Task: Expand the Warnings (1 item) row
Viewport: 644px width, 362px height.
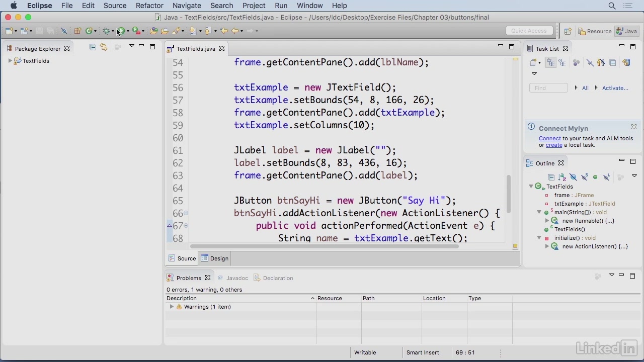Action: (172, 307)
